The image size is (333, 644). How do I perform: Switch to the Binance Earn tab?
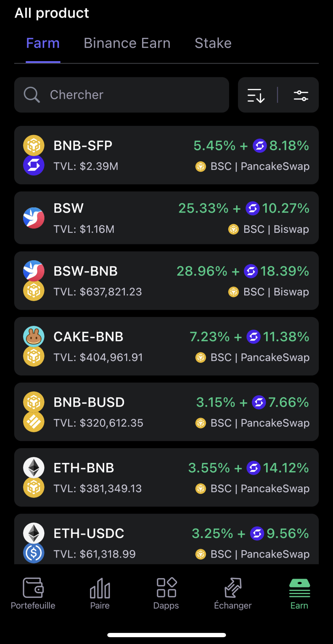click(127, 43)
